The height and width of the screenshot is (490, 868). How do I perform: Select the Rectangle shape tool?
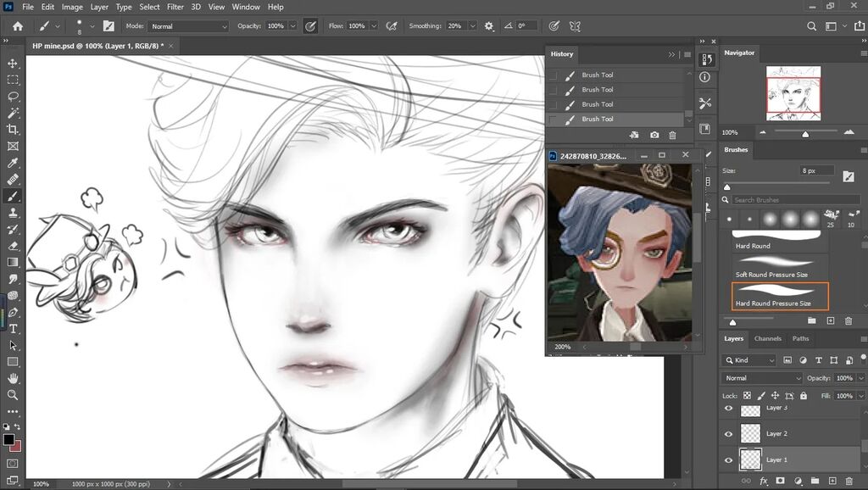pos(13,362)
